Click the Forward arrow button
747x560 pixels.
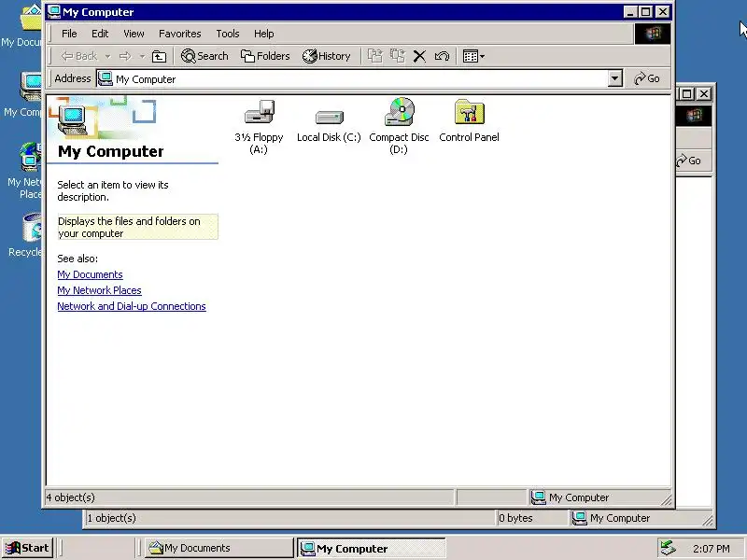(x=125, y=56)
